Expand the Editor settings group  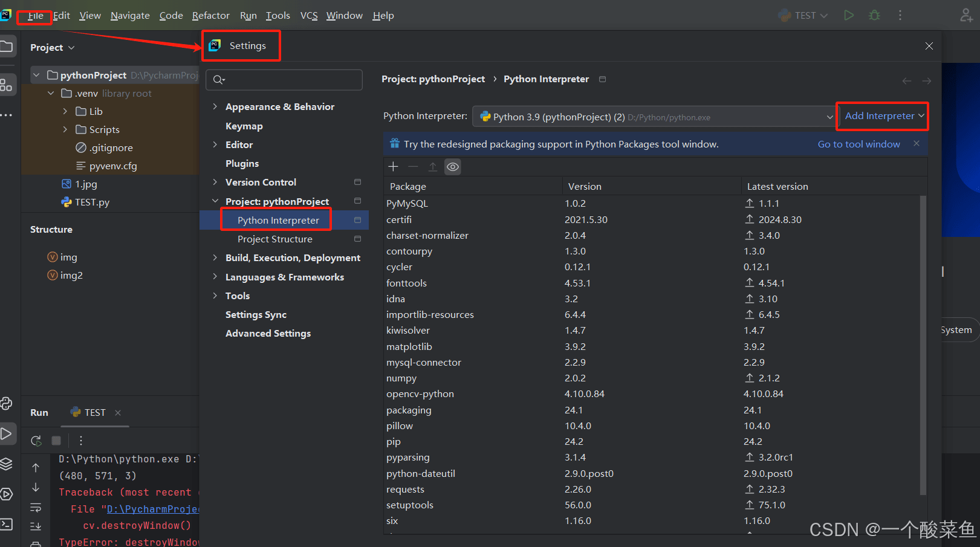click(215, 144)
